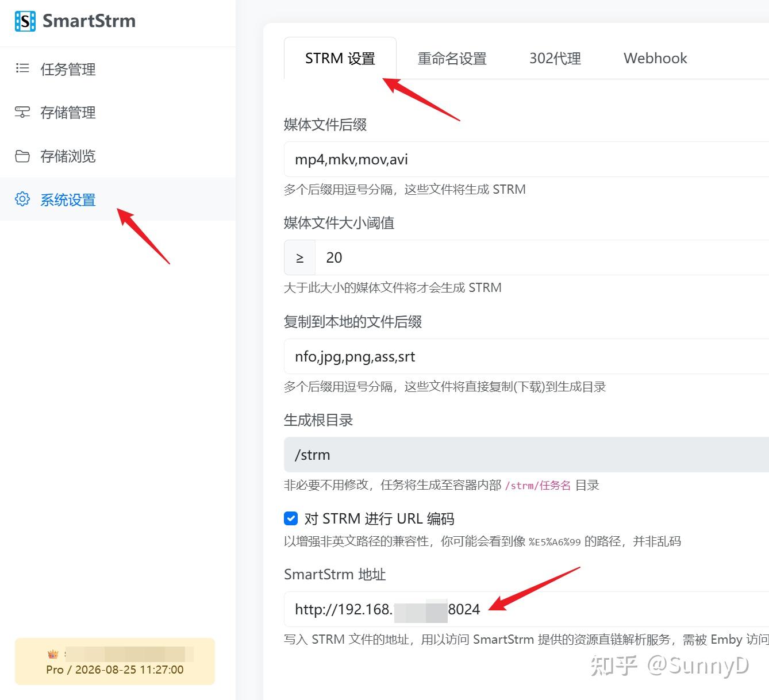Viewport: 769px width, 700px height.
Task: Select 系统设置 in the sidebar
Action: pyautogui.click(x=68, y=199)
